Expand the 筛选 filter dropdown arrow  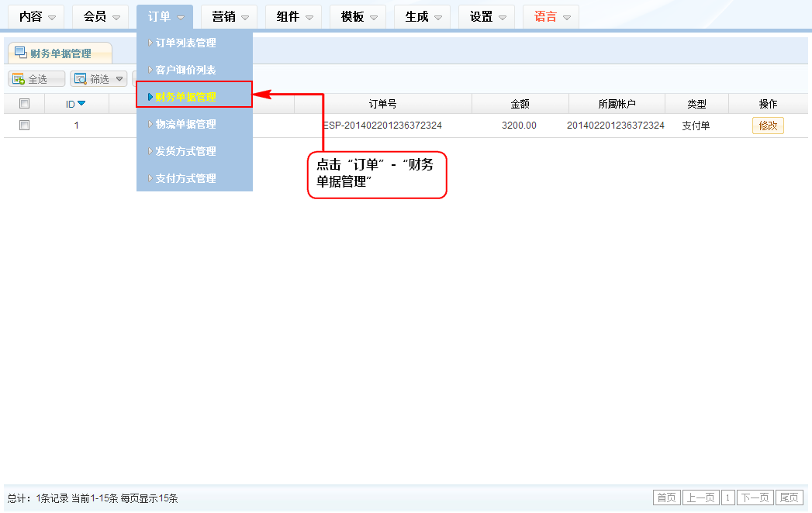[119, 79]
